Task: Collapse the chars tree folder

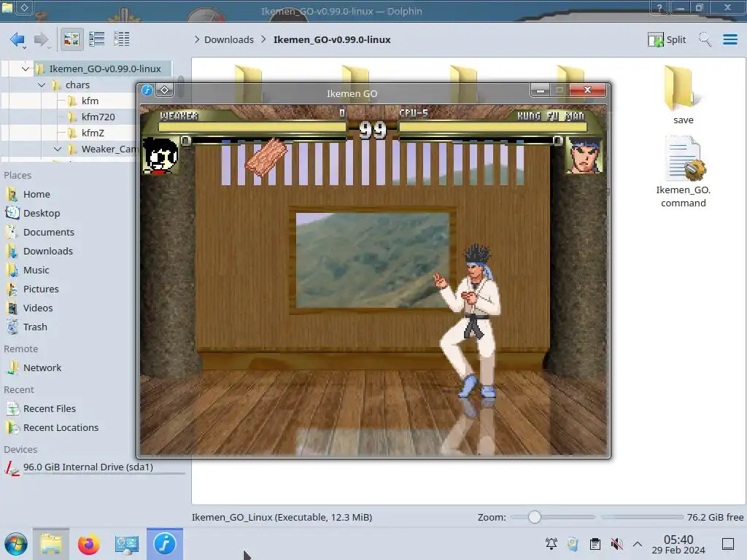Action: [x=42, y=85]
